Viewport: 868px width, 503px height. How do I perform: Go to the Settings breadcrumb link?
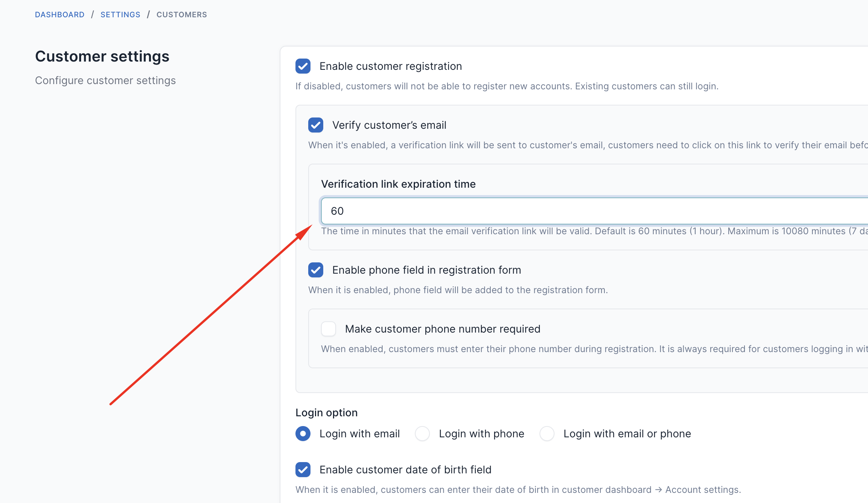click(x=121, y=15)
